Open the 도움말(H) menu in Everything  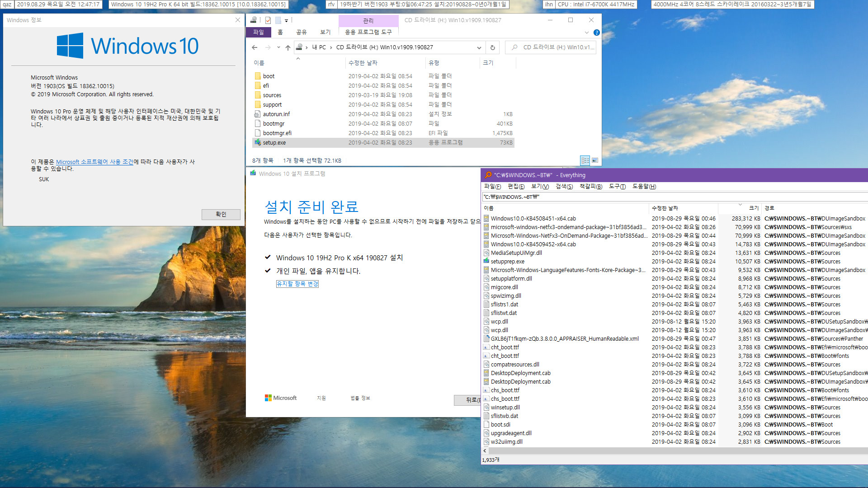pos(644,187)
